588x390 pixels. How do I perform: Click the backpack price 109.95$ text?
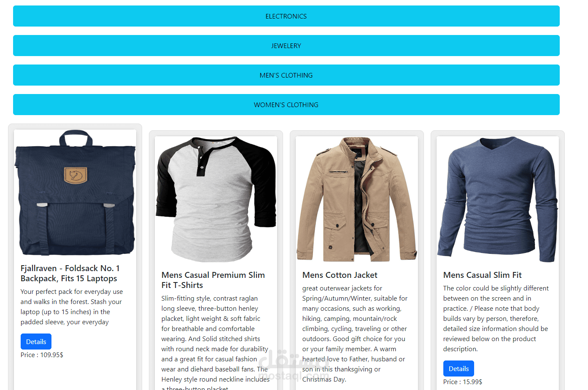[x=42, y=355]
